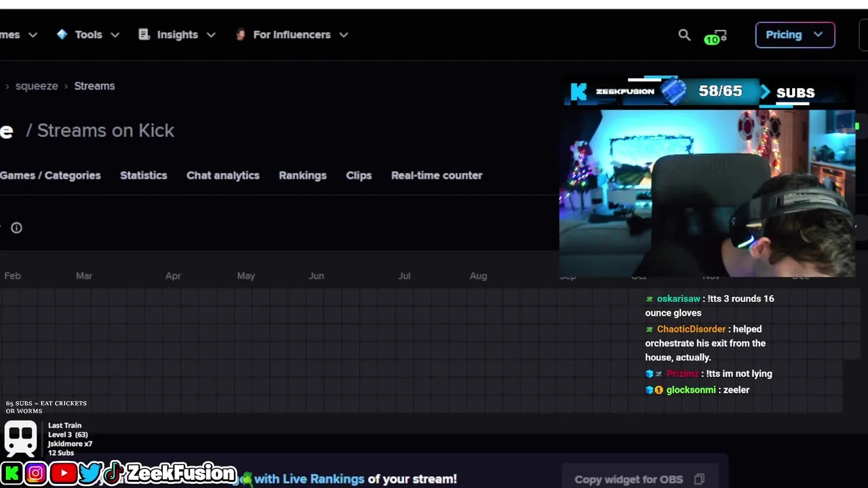Click the Jun month label
868x488 pixels.
(316, 276)
